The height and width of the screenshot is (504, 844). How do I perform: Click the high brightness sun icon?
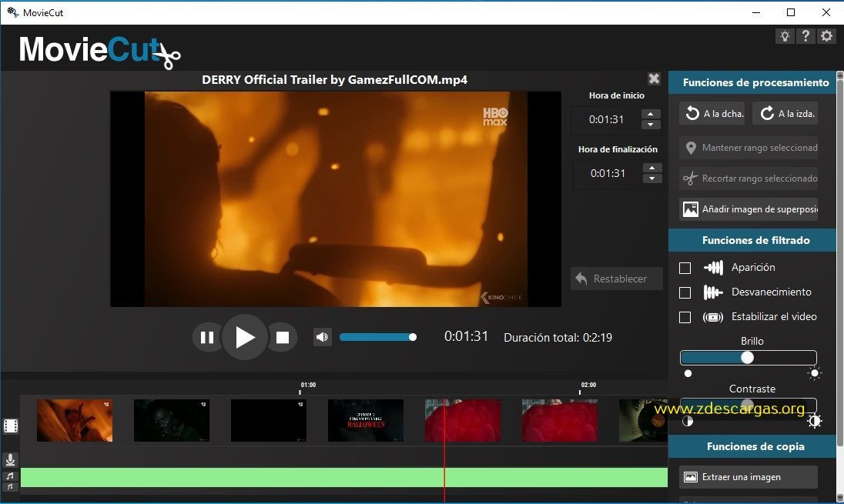815,372
